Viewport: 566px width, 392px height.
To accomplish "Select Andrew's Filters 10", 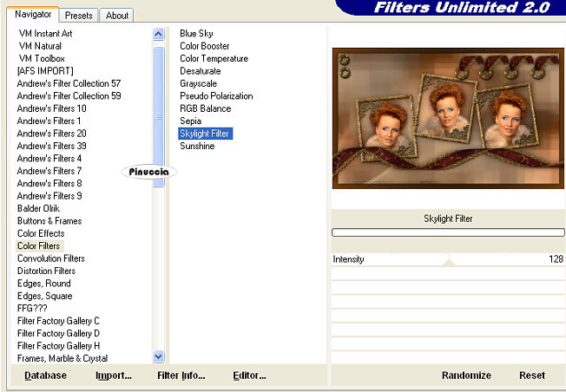I will pyautogui.click(x=51, y=108).
